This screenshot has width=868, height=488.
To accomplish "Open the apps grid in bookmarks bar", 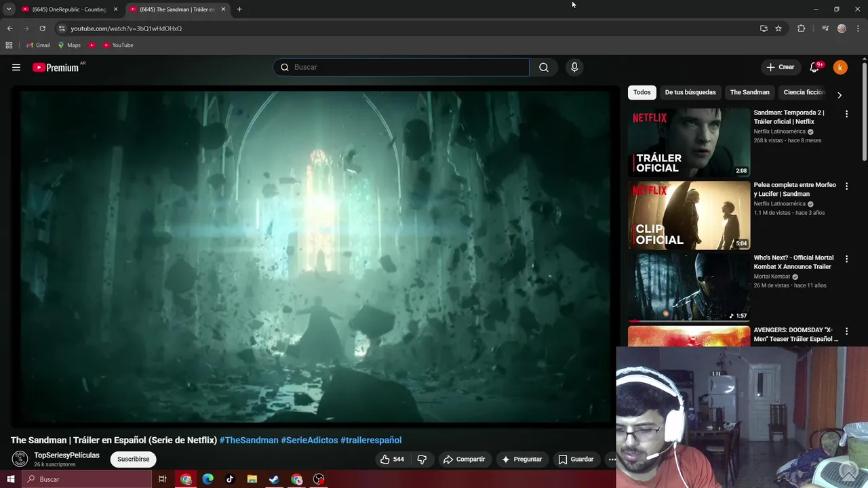I will (9, 45).
